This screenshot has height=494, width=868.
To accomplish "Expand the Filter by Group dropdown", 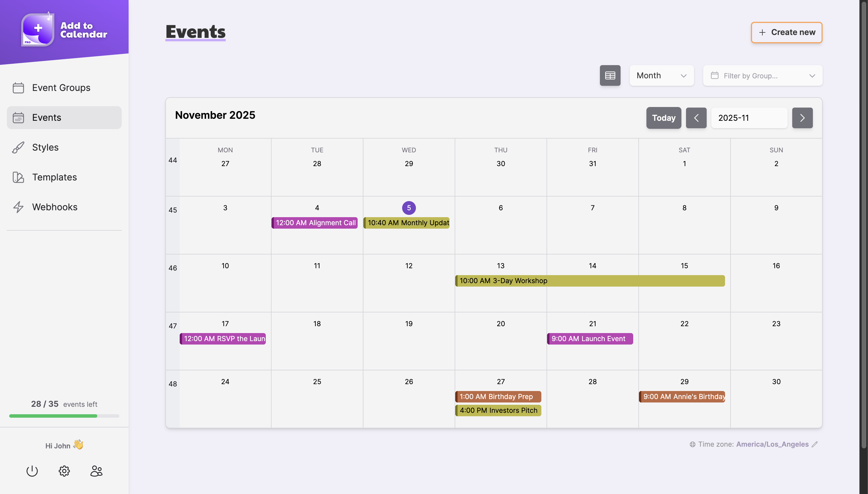I will point(762,75).
